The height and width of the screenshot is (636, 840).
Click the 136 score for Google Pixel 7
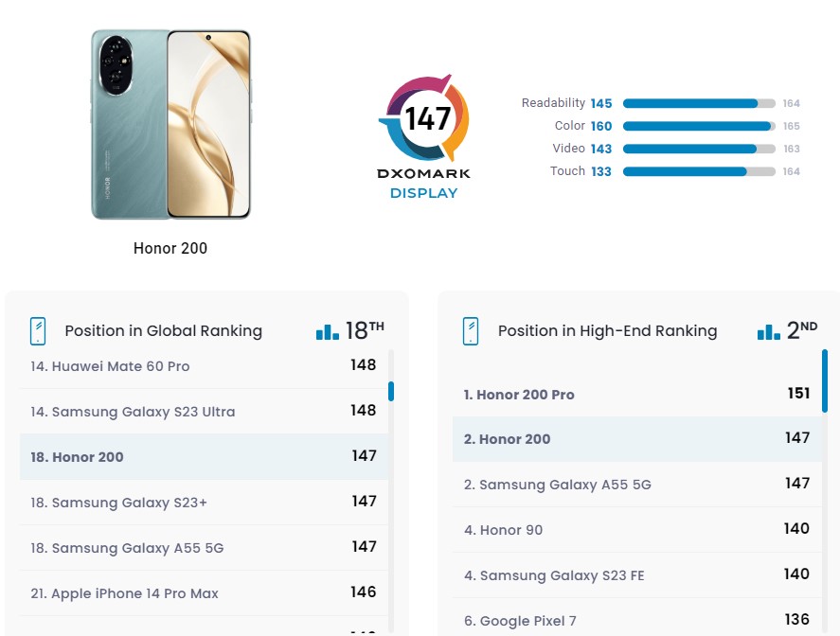pos(796,619)
